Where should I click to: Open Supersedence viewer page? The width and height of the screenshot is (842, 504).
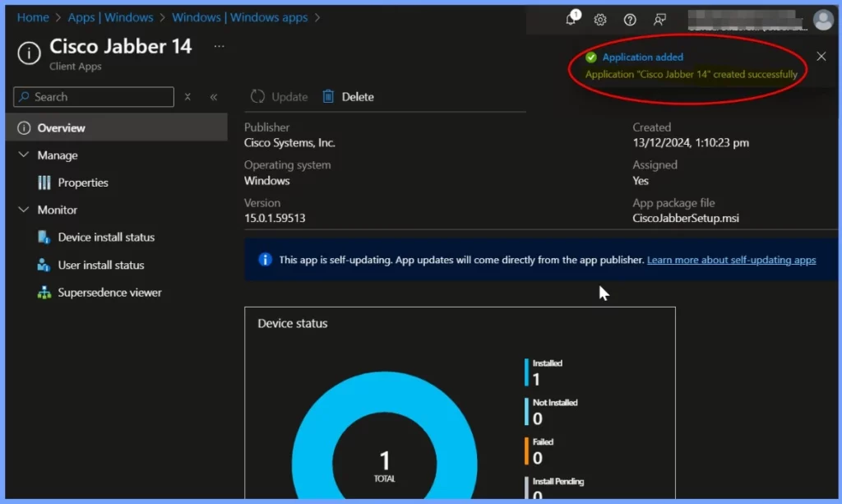(109, 293)
